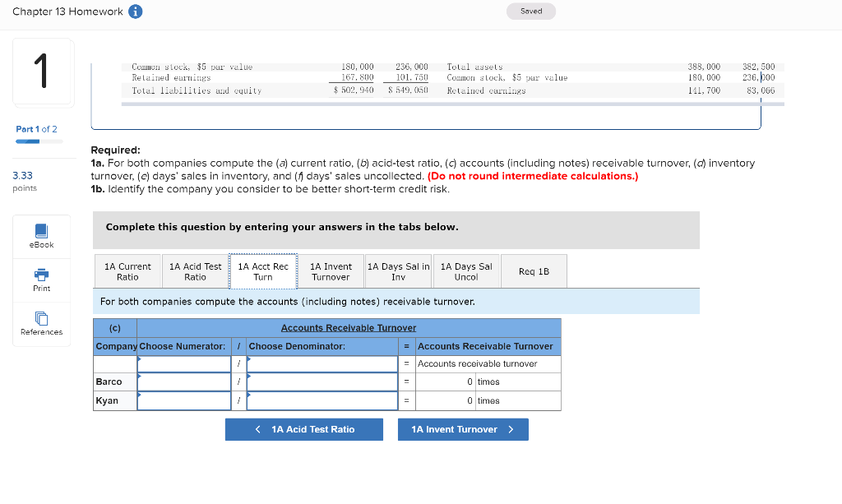
Task: Open Kyan's Choose Denominator dropdown
Action: pos(321,400)
